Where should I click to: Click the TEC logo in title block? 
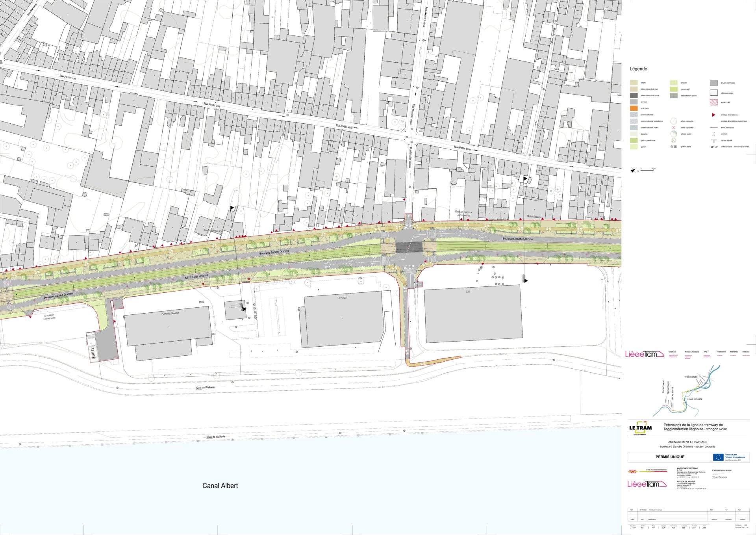(632, 471)
